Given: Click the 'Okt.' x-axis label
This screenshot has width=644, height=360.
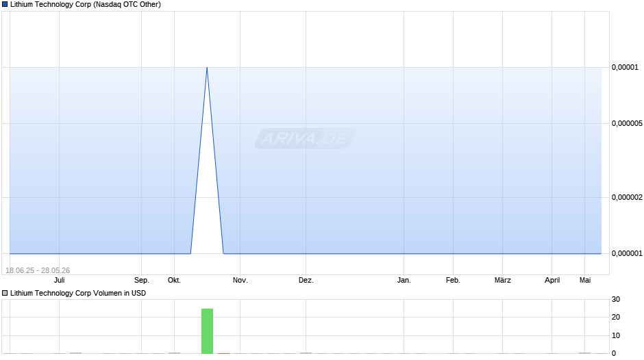Looking at the screenshot, I should pyautogui.click(x=174, y=280).
